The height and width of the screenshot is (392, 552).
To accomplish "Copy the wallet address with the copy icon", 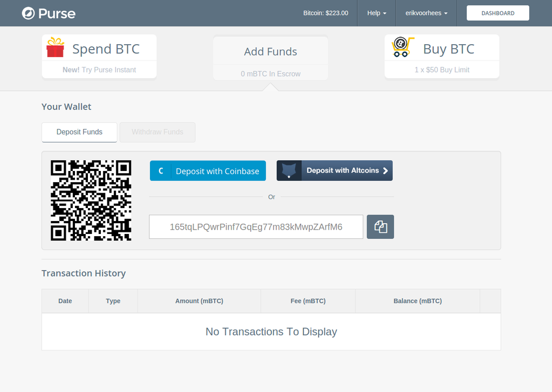I will coord(380,227).
